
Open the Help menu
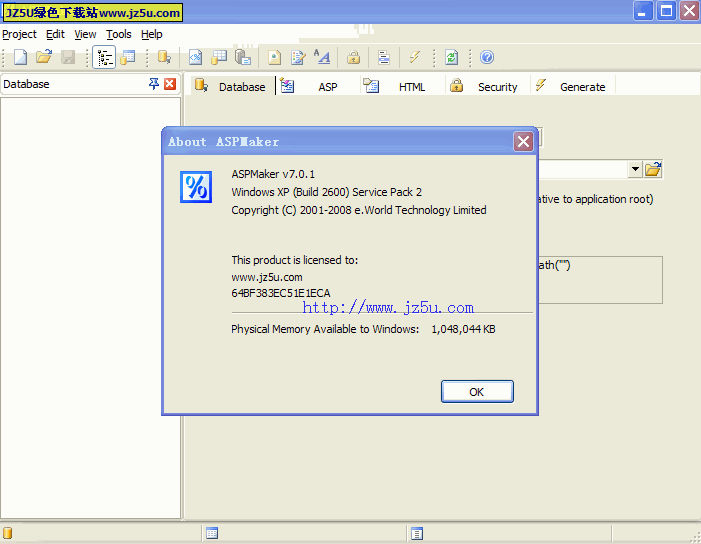(x=152, y=34)
